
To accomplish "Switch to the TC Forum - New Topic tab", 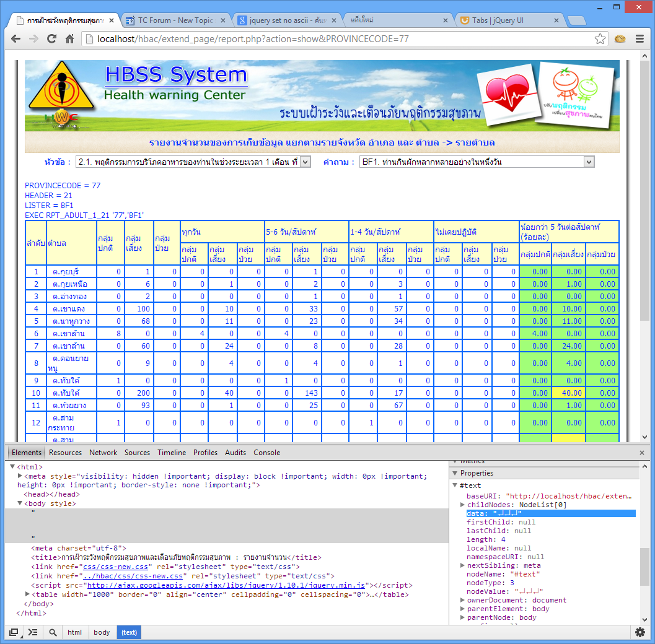I will tap(175, 20).
